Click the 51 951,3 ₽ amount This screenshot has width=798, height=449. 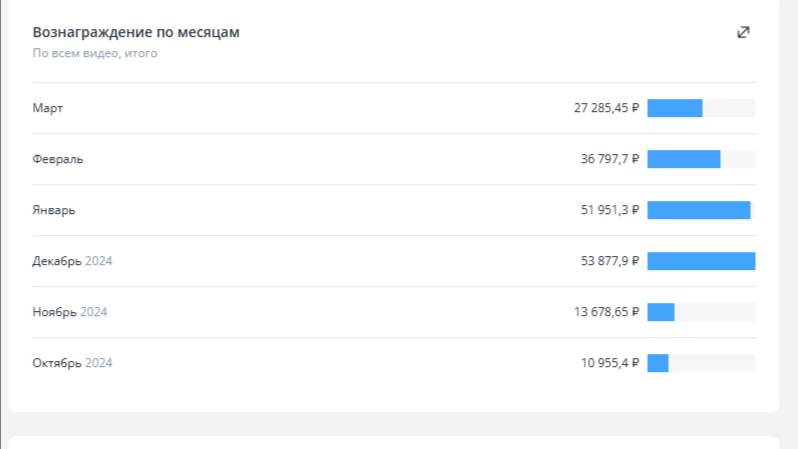click(x=610, y=210)
